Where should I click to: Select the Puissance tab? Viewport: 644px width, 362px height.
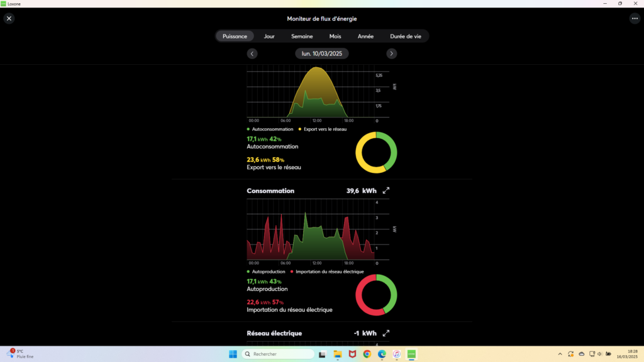(235, 36)
